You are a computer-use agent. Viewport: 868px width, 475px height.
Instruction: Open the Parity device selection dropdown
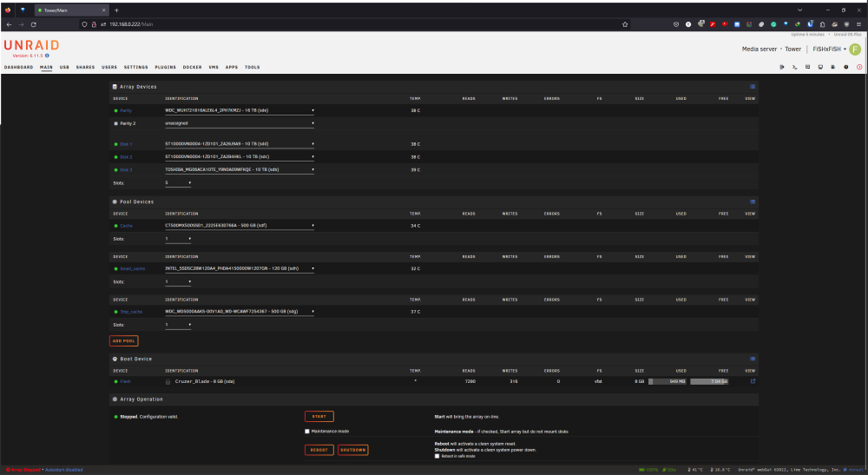click(240, 110)
